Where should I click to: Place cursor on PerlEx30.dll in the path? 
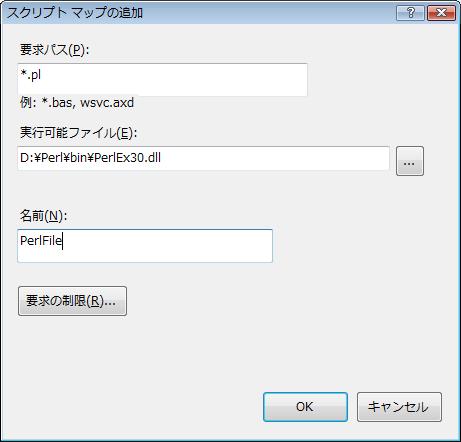(127, 158)
